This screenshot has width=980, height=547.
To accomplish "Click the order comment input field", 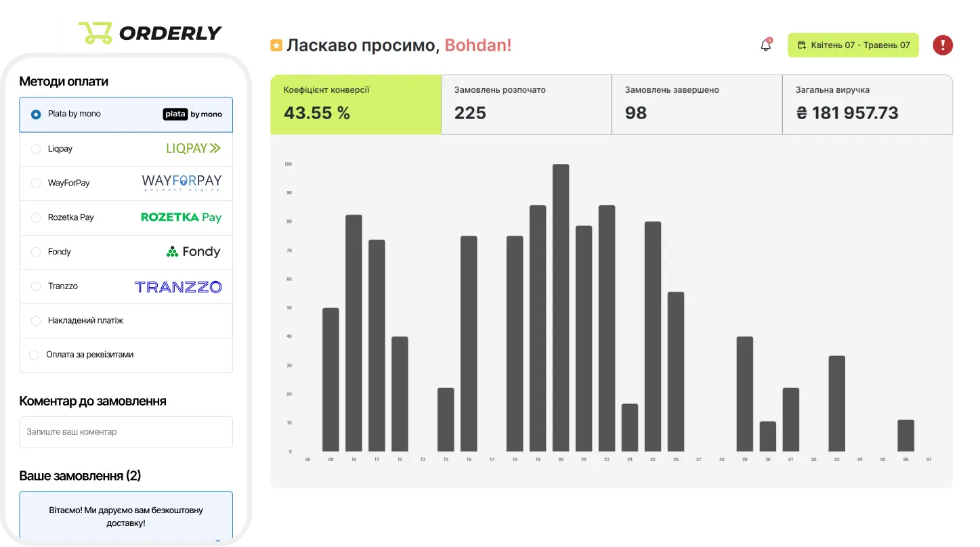I will tap(126, 432).
